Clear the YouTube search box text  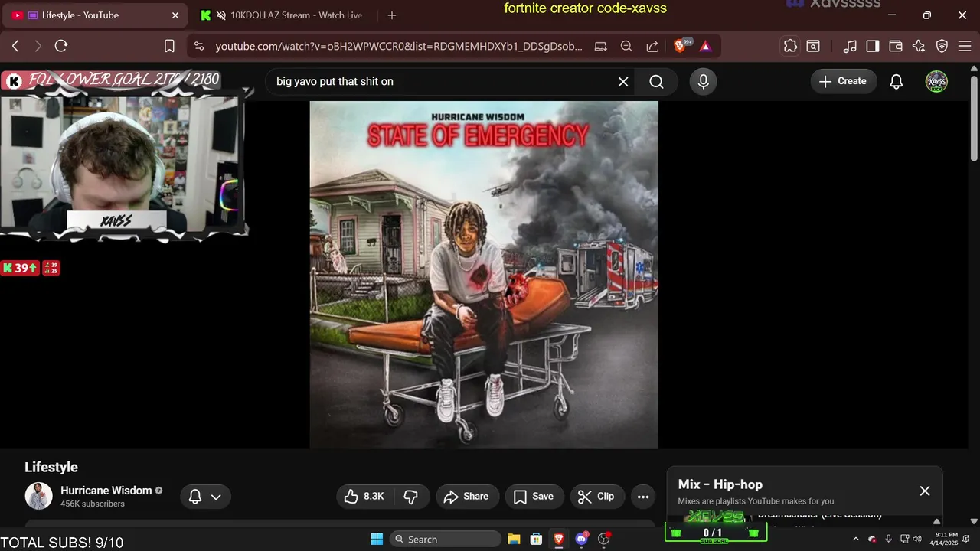coord(623,81)
